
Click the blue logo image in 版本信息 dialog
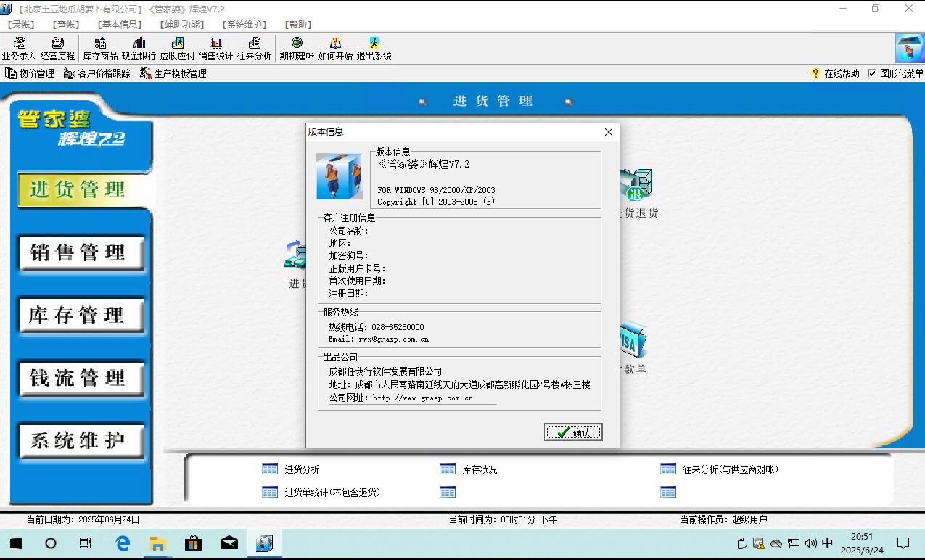tap(340, 176)
